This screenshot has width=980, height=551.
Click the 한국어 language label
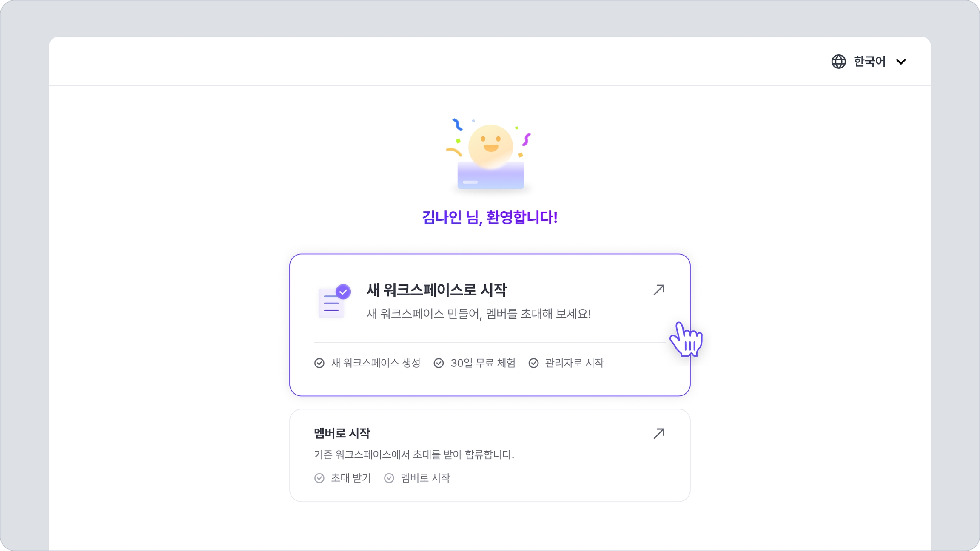[869, 62]
